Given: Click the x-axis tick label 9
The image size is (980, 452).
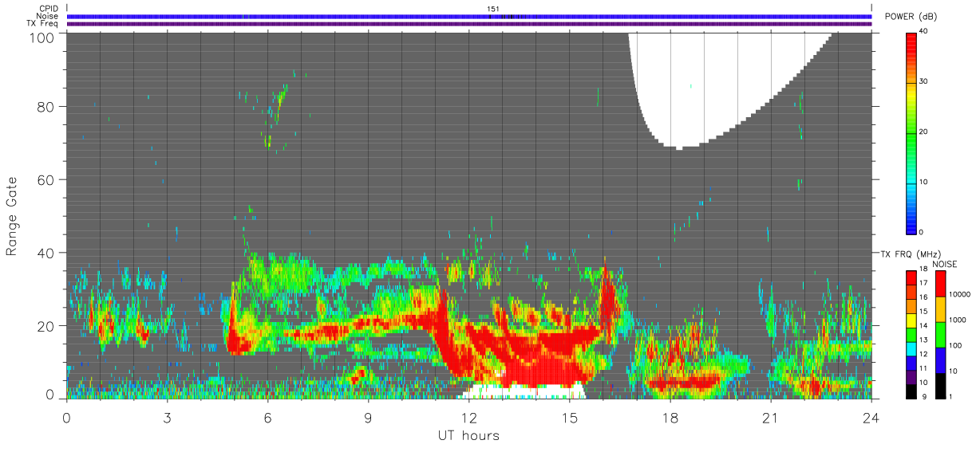Looking at the screenshot, I should point(368,418).
